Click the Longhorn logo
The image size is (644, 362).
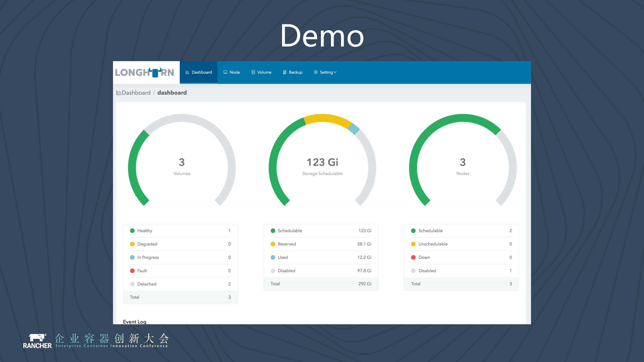pos(144,72)
